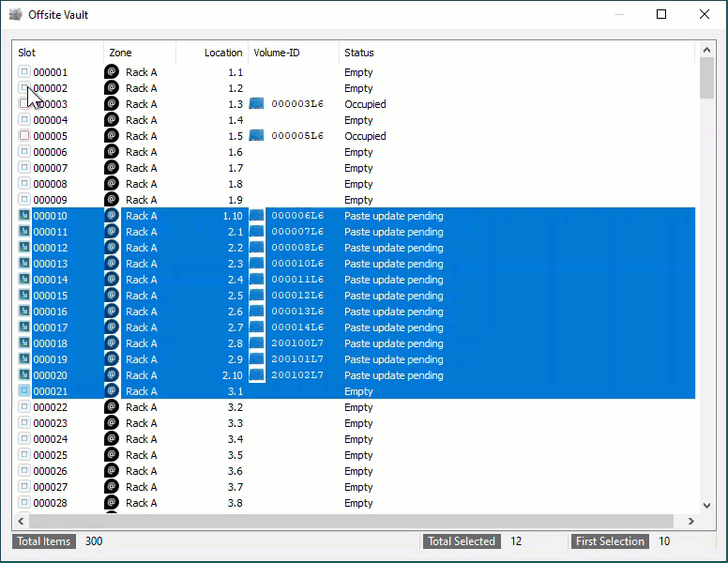This screenshot has width=728, height=563.
Task: Click the scroll right arrow at the bottom
Action: [690, 521]
